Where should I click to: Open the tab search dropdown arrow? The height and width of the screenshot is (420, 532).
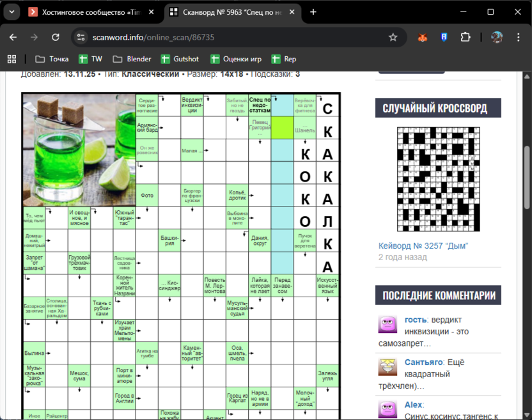tap(12, 12)
